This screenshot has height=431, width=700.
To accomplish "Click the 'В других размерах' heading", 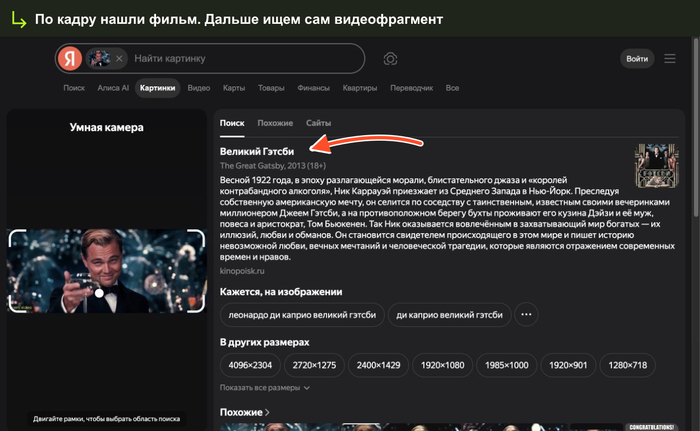I will pos(264,342).
